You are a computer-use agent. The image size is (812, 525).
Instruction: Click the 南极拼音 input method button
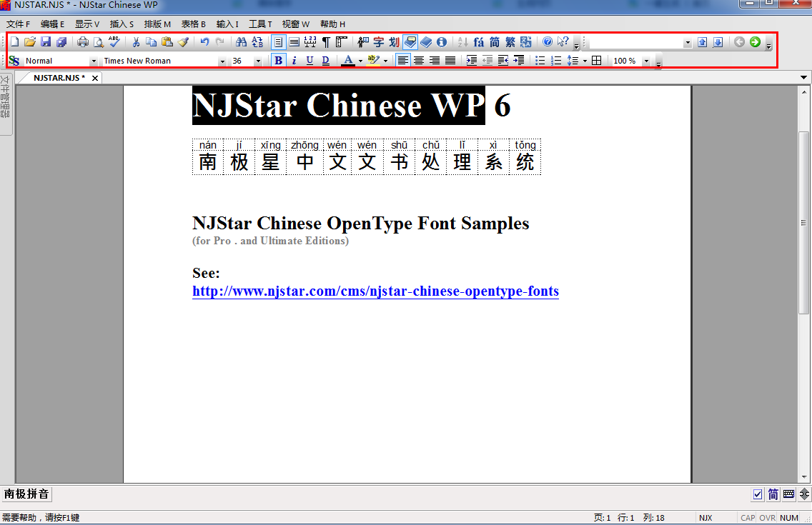click(x=26, y=494)
